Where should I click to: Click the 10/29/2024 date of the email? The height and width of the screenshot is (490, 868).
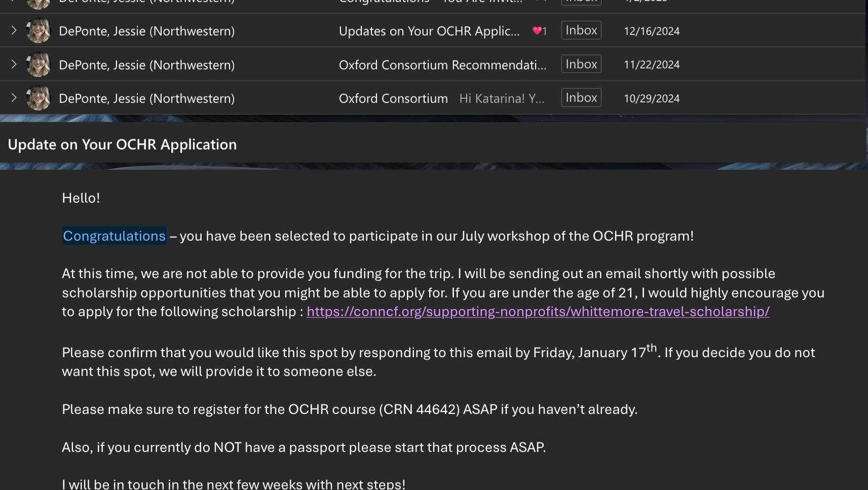click(x=652, y=99)
